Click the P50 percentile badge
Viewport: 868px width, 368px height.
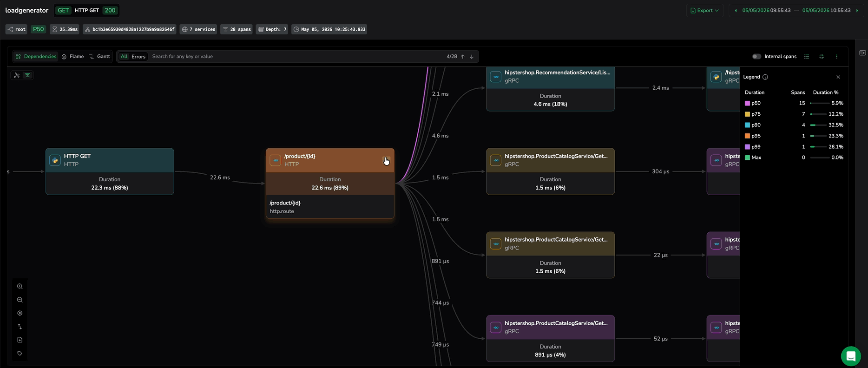coord(38,29)
